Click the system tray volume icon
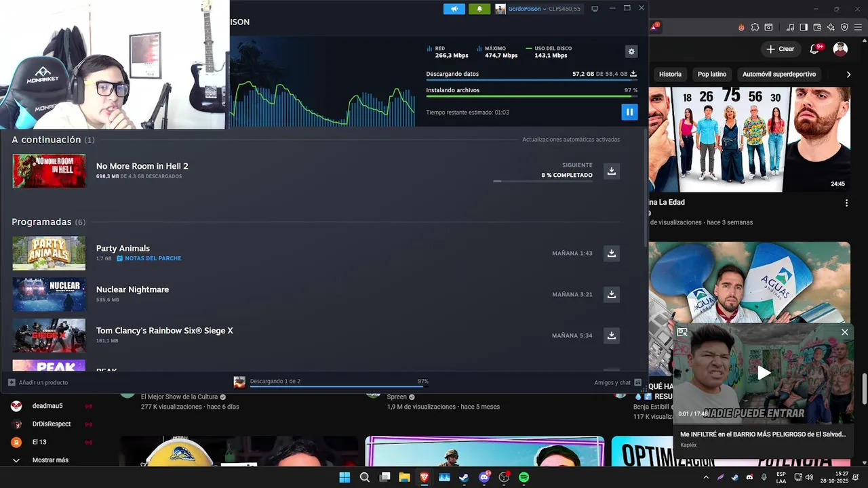Image resolution: width=868 pixels, height=488 pixels. point(809,477)
